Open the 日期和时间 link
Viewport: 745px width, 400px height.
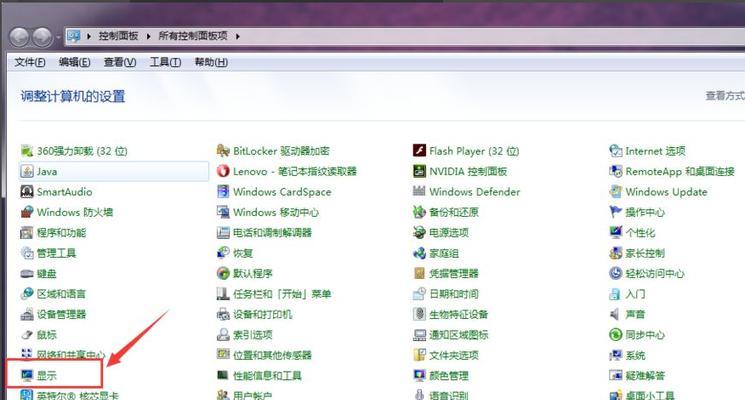tap(454, 294)
